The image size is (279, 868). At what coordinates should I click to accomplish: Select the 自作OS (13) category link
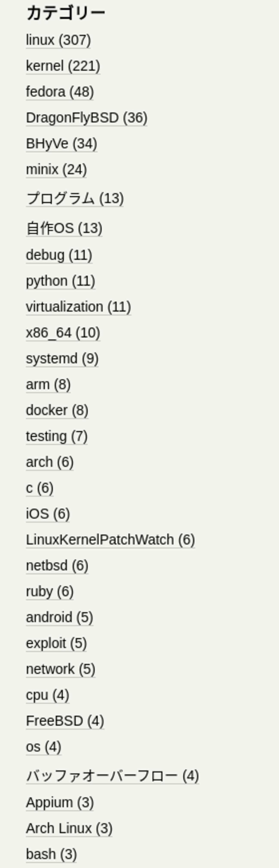coord(64,229)
